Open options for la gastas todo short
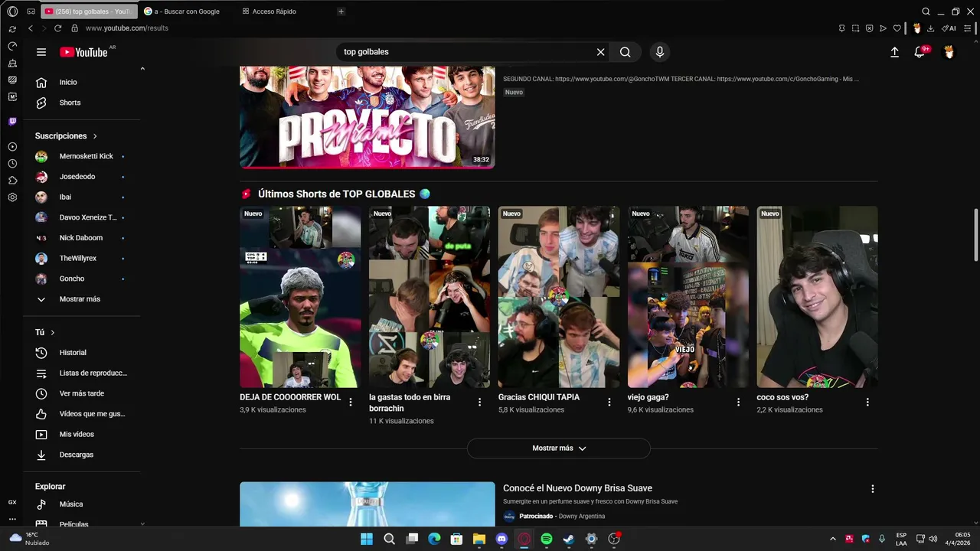The height and width of the screenshot is (551, 980). tap(480, 402)
